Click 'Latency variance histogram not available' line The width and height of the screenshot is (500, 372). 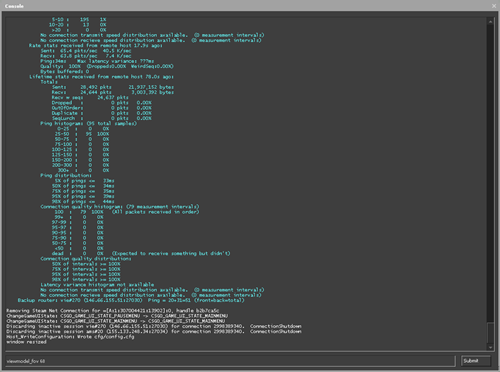click(x=97, y=285)
